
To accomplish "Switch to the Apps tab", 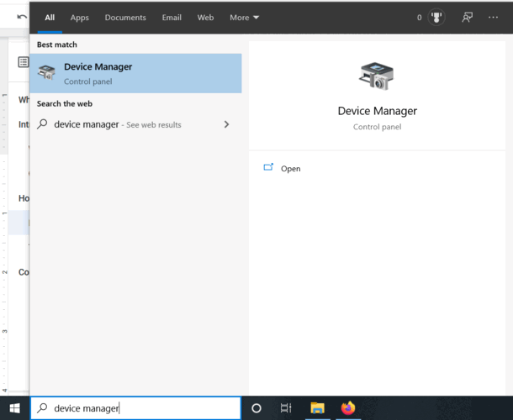I will pyautogui.click(x=80, y=18).
